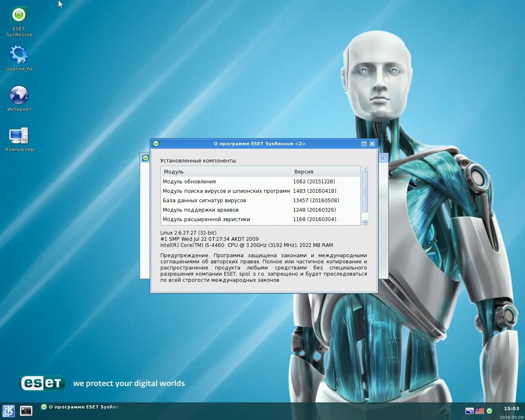This screenshot has height=420, width=525.
Task: Click version value 1248 (20160329)
Action: point(314,210)
